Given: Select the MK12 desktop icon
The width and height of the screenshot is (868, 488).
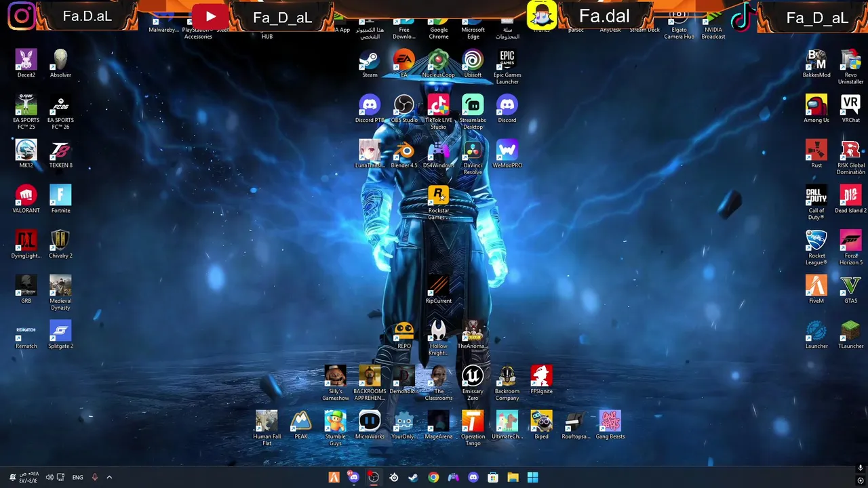Looking at the screenshot, I should coord(26,155).
